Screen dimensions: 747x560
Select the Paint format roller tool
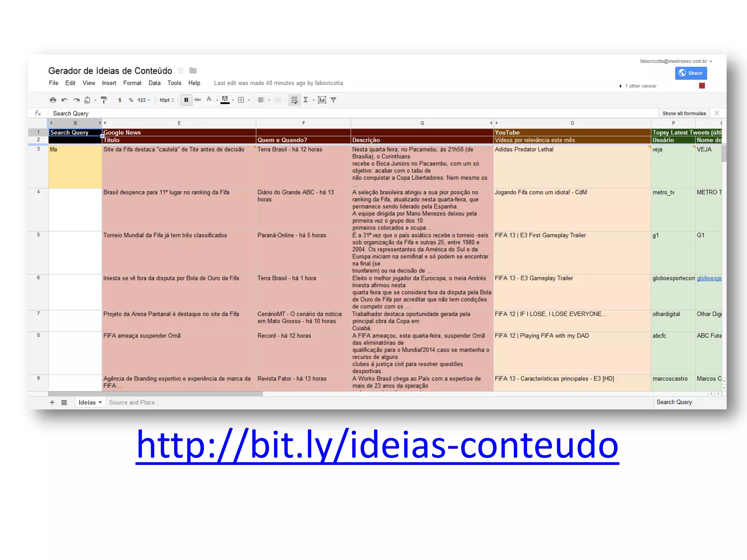(104, 100)
